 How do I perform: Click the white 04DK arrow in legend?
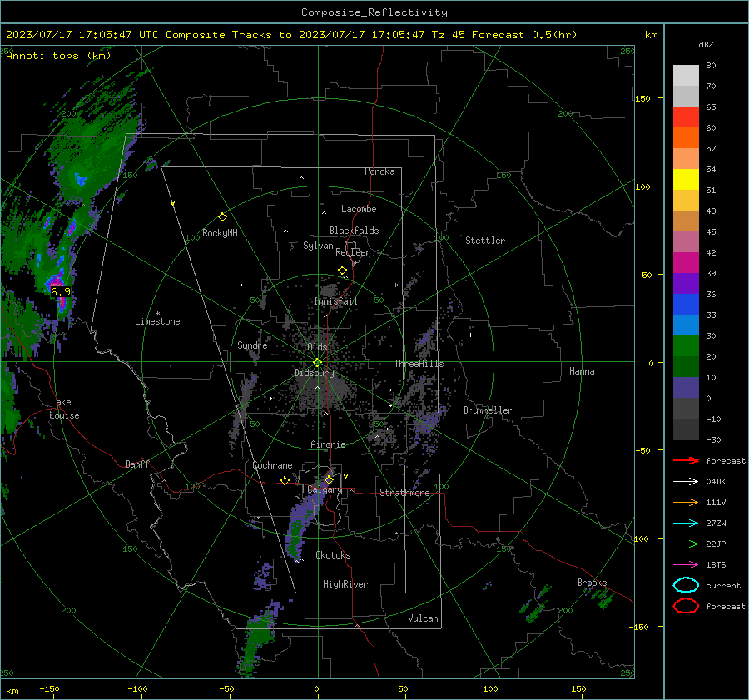[x=686, y=481]
